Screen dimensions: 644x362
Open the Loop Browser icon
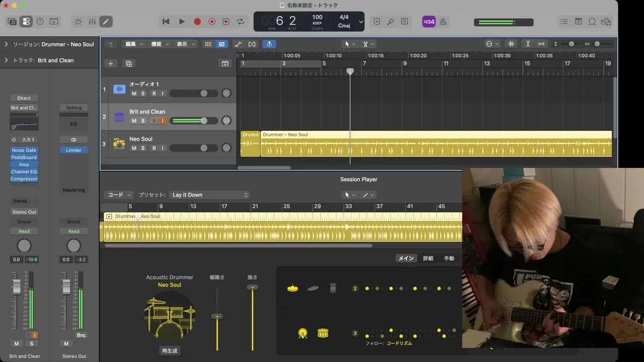[592, 22]
